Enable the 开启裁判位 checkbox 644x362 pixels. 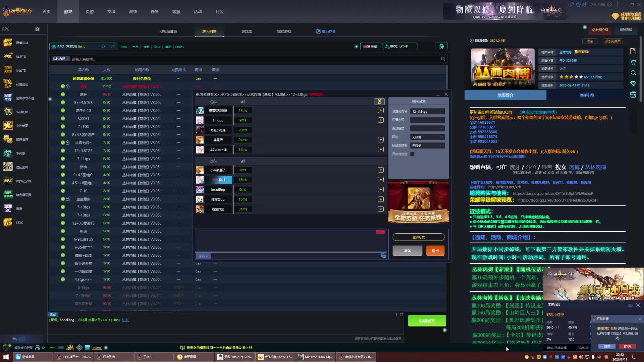(x=412, y=154)
